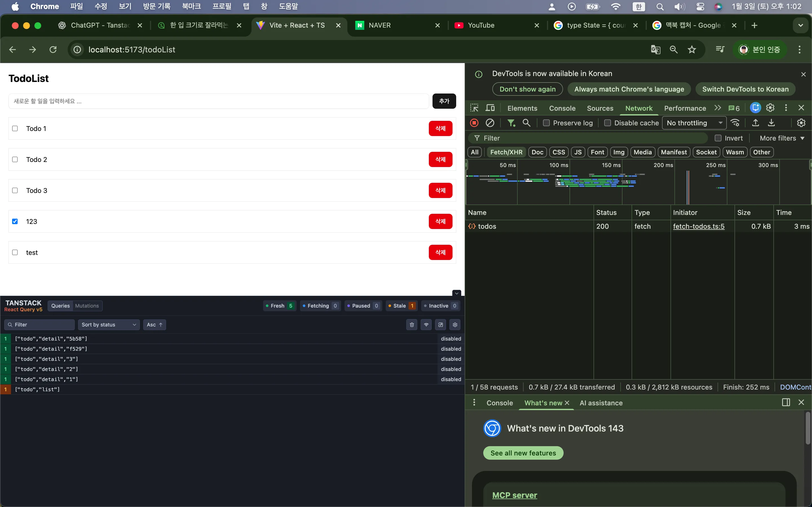Screen dimensions: 812x507
Task: Click the stop recording network log icon
Action: click(474, 123)
